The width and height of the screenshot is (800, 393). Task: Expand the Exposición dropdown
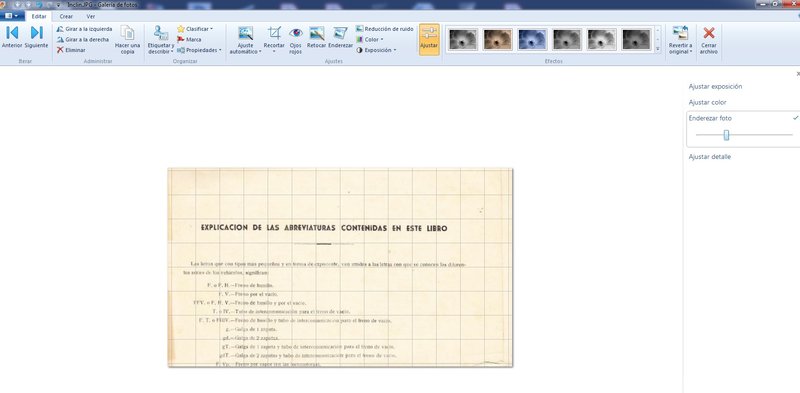point(376,50)
